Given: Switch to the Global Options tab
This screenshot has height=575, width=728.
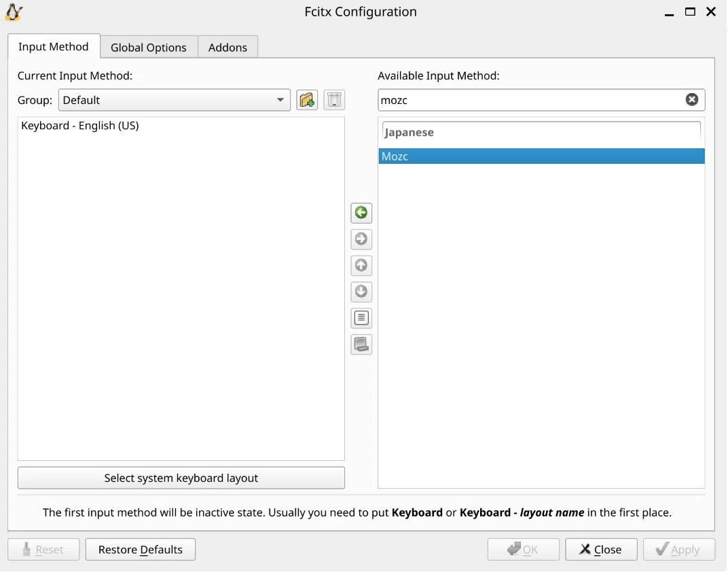Looking at the screenshot, I should [149, 48].
